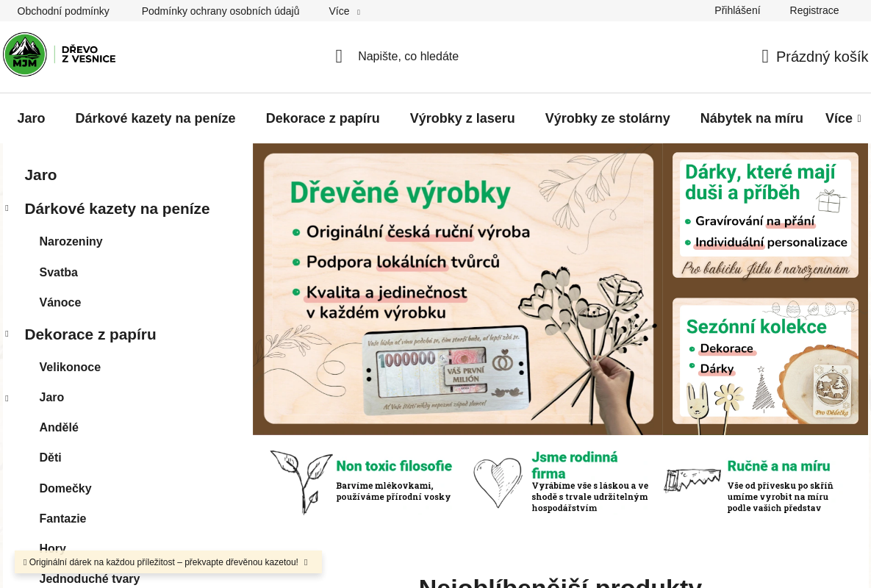Click the search input Napište, co hledáte

[x=409, y=56]
